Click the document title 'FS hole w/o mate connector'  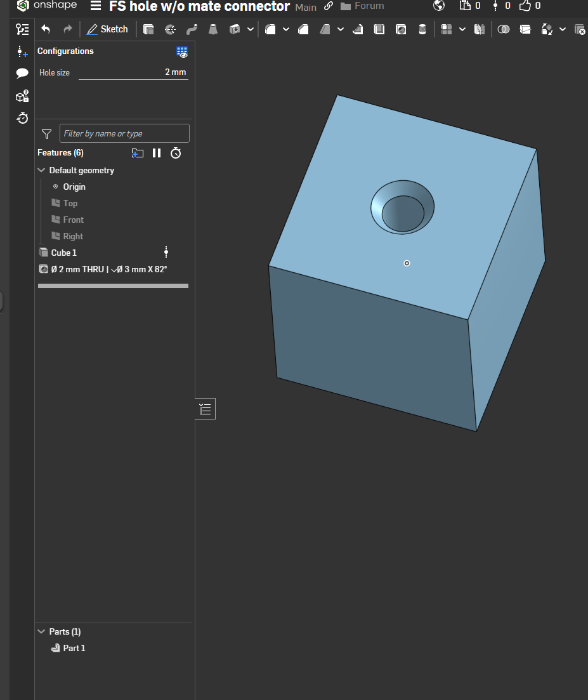point(199,6)
